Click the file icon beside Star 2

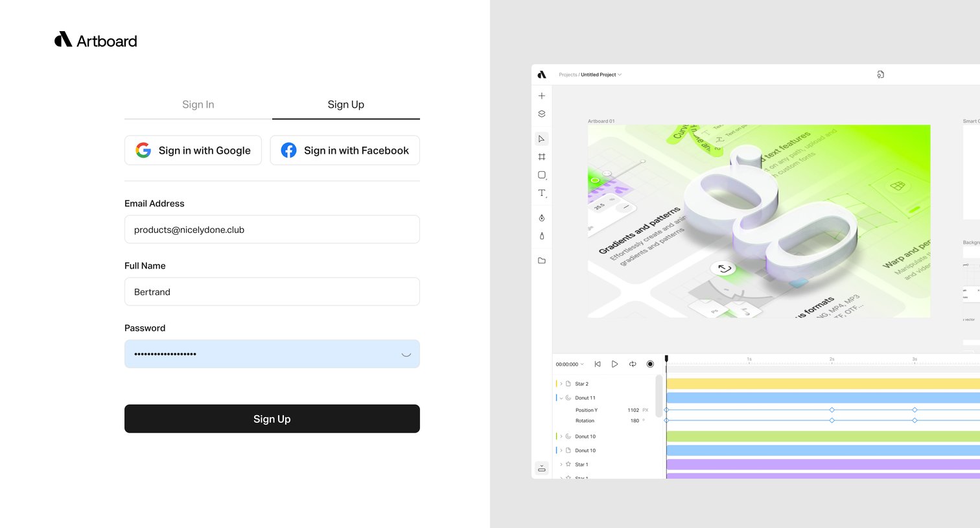(x=568, y=384)
